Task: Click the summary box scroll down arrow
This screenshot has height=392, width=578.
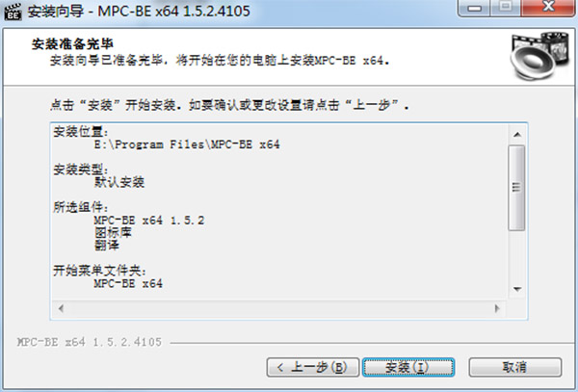Action: pos(517,289)
